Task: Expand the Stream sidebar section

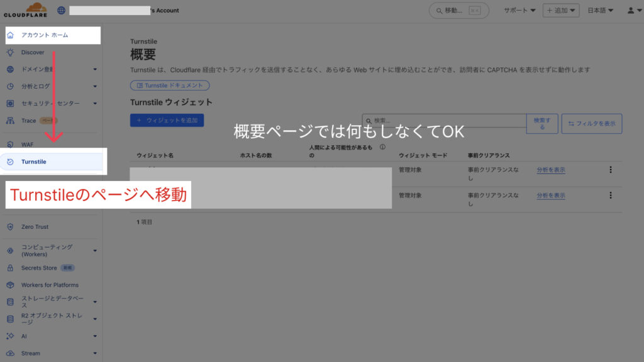Action: coord(95,353)
